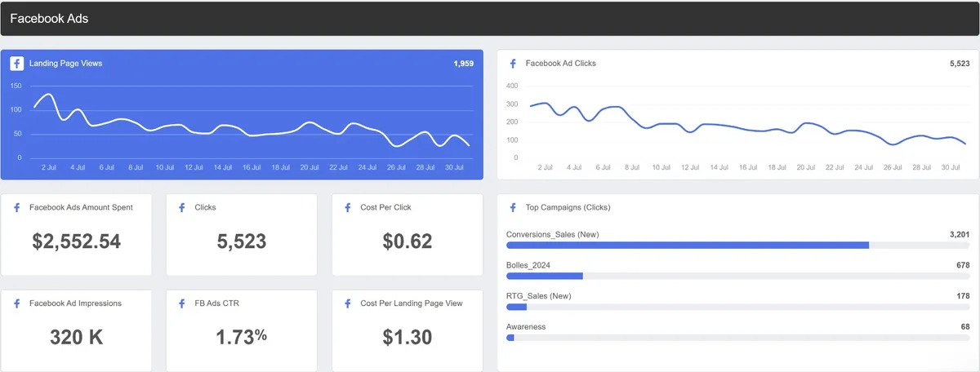The height and width of the screenshot is (372, 980).
Task: Click the 150 y-axis label on Landing Page Views
Action: pos(16,86)
